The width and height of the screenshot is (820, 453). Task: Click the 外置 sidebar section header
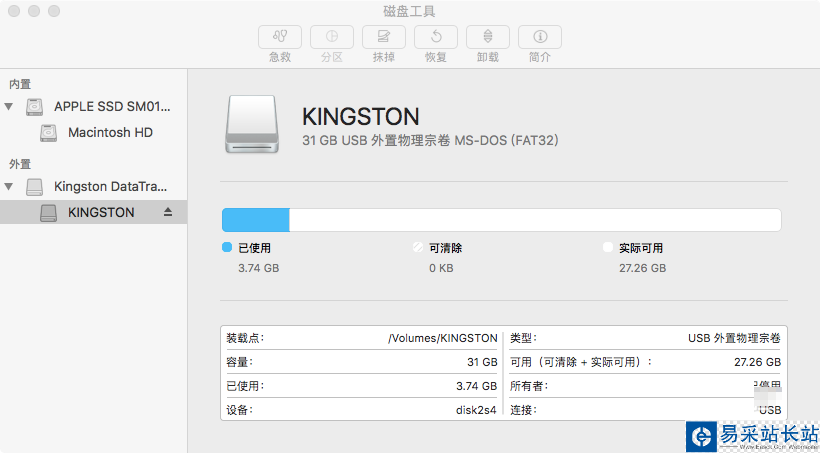20,164
